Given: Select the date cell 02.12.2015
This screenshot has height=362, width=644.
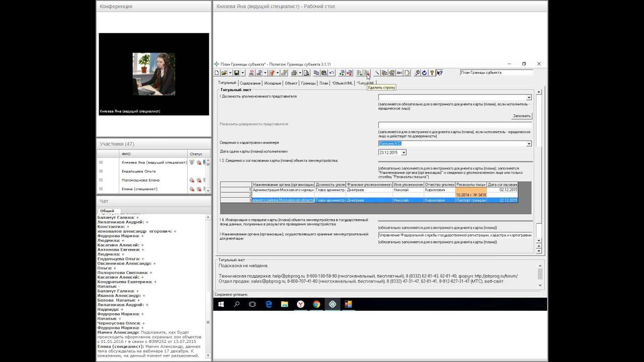Looking at the screenshot, I should click(502, 190).
